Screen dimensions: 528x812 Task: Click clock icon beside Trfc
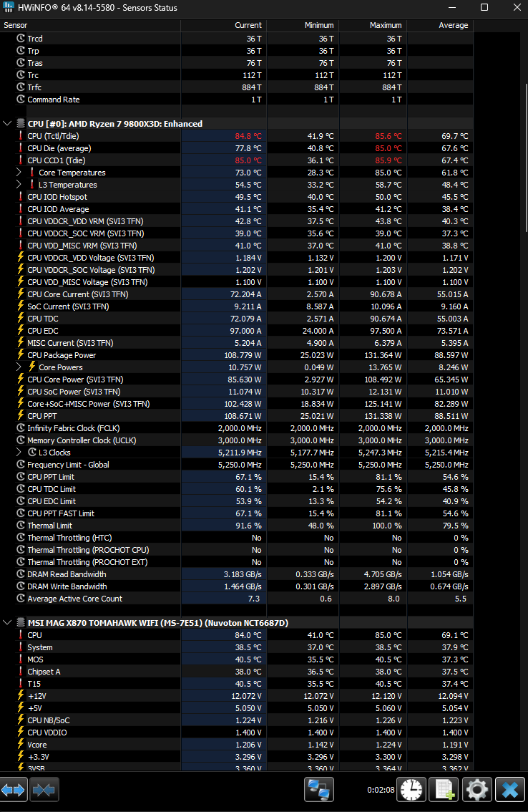click(21, 87)
